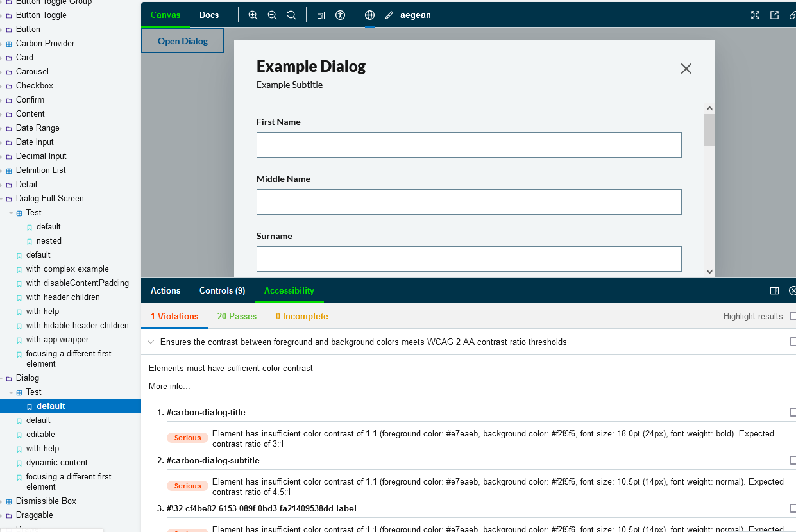Click bookmark icon beside with app wrapper

point(19,340)
